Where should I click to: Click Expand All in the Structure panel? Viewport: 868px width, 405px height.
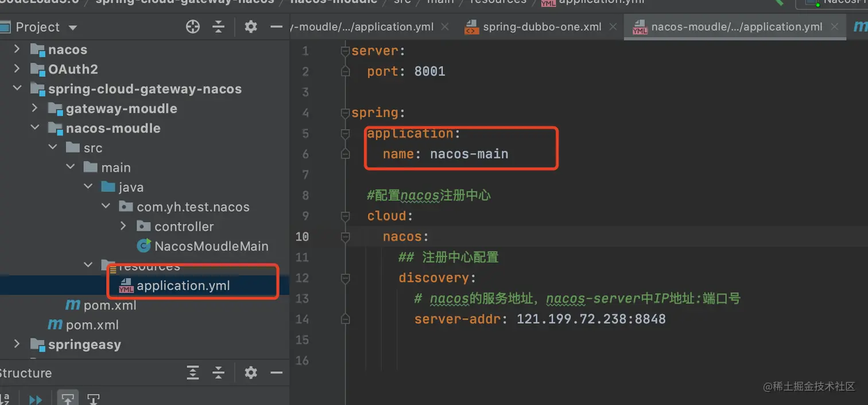coord(192,373)
